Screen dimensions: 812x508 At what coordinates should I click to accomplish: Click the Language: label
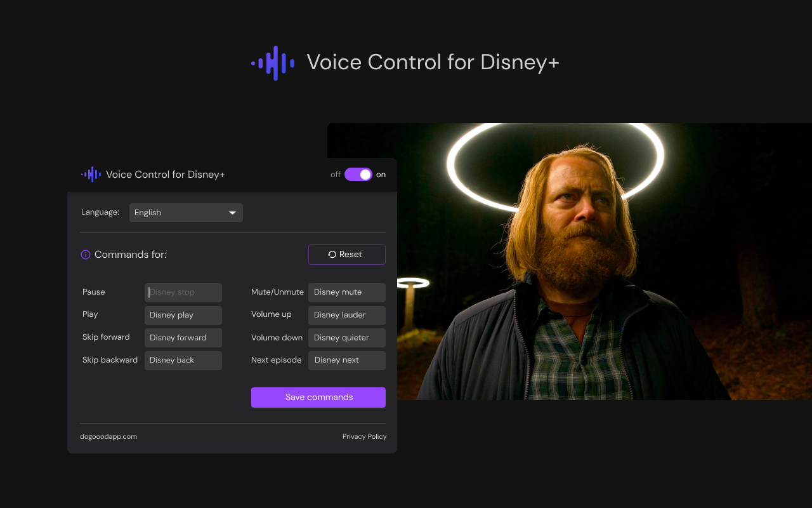click(100, 212)
